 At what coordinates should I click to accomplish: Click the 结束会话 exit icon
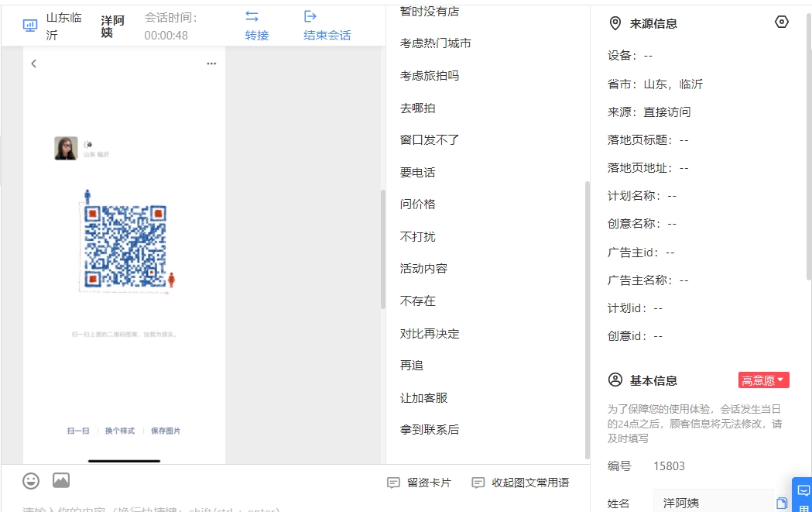click(x=310, y=16)
